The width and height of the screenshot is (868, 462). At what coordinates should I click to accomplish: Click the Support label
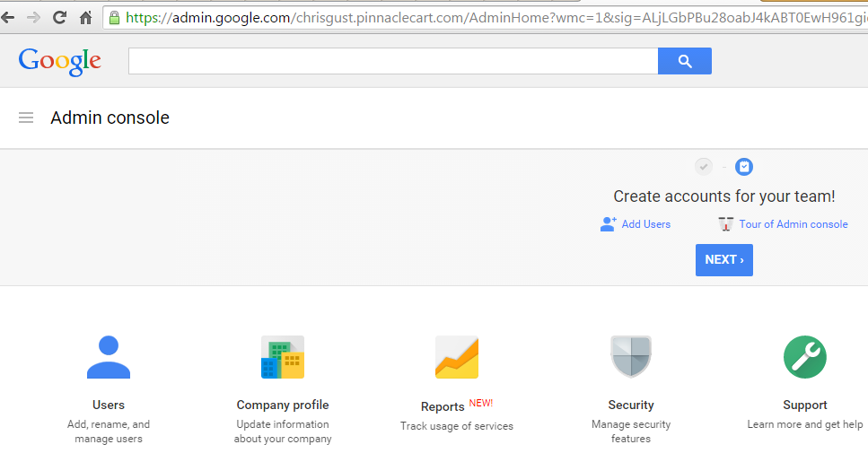pyautogui.click(x=805, y=405)
